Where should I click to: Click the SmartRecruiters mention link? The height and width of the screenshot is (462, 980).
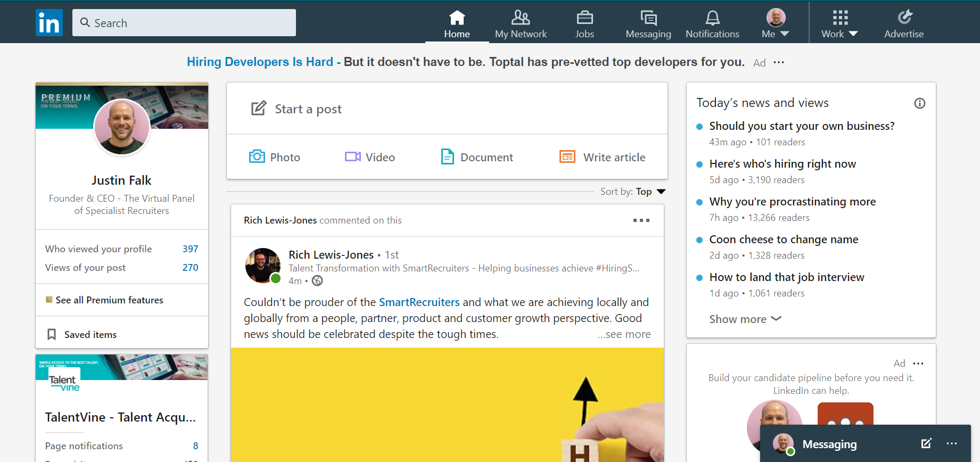[x=419, y=302]
